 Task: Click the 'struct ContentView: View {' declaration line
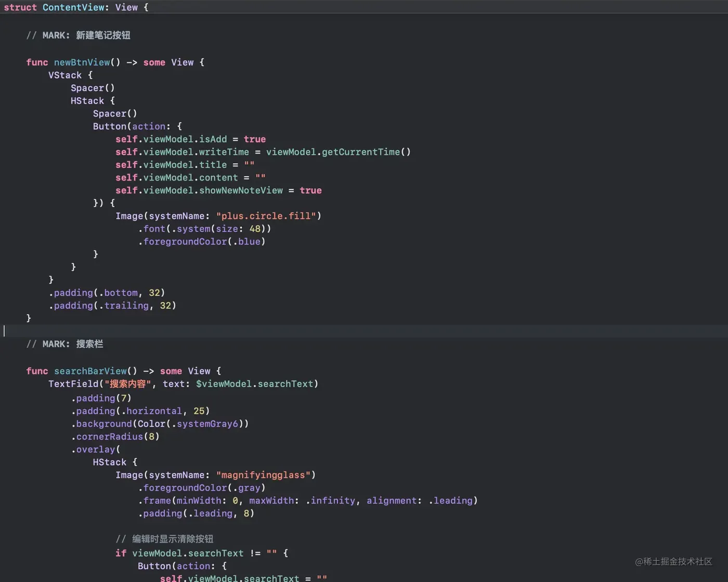[76, 7]
